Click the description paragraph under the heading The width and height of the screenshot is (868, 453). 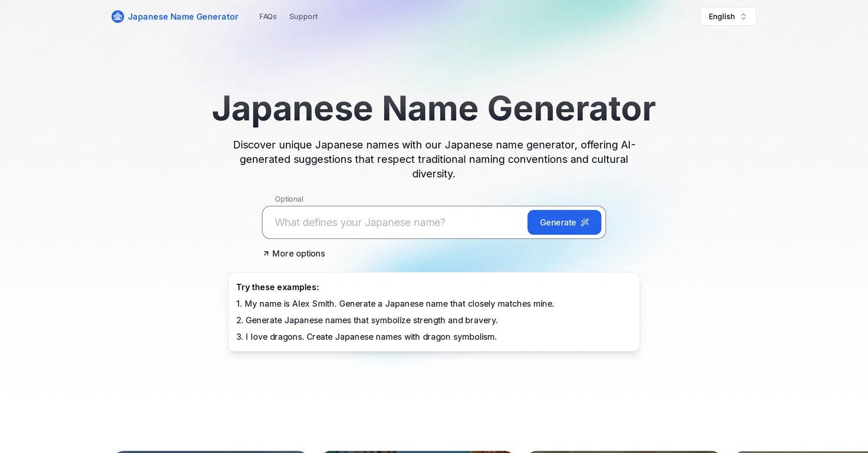click(434, 159)
